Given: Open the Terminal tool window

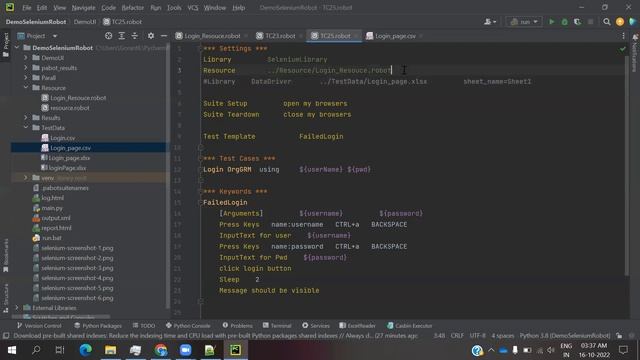Looking at the screenshot, I should [x=277, y=325].
